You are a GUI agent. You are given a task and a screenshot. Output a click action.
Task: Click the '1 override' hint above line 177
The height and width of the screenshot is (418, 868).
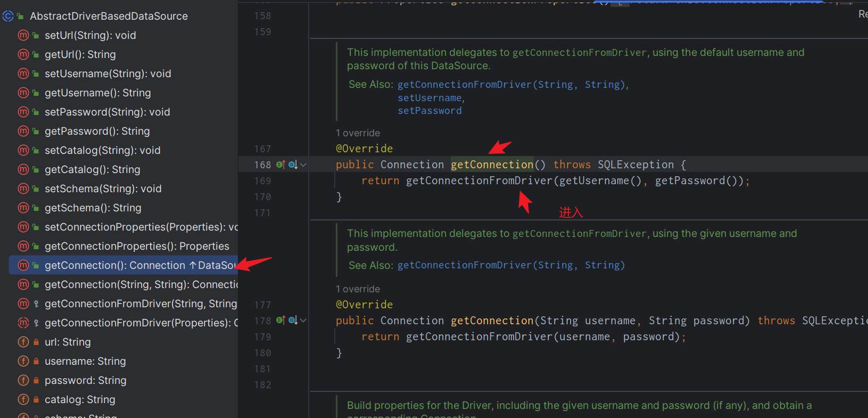[x=358, y=289]
